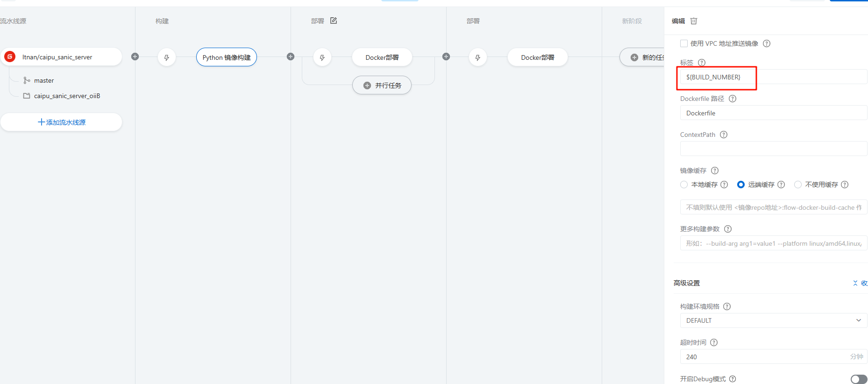Click the 新阶段 stage header
The width and height of the screenshot is (868, 384).
pyautogui.click(x=632, y=21)
